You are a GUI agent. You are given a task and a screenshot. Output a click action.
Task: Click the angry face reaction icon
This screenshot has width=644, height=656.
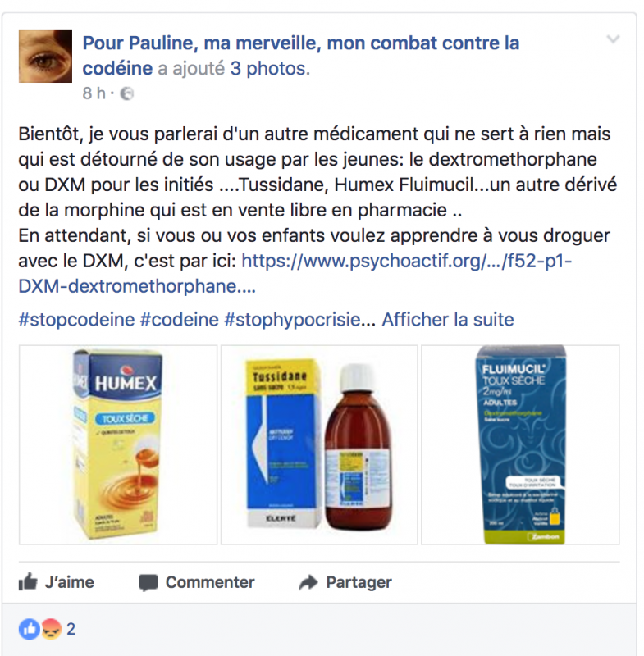[x=51, y=629]
